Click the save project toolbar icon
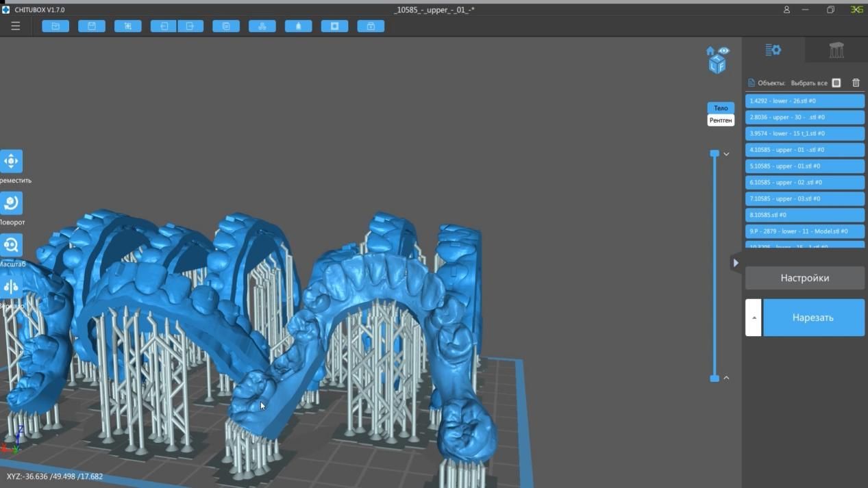Screen dimensions: 868x488 pyautogui.click(x=91, y=26)
